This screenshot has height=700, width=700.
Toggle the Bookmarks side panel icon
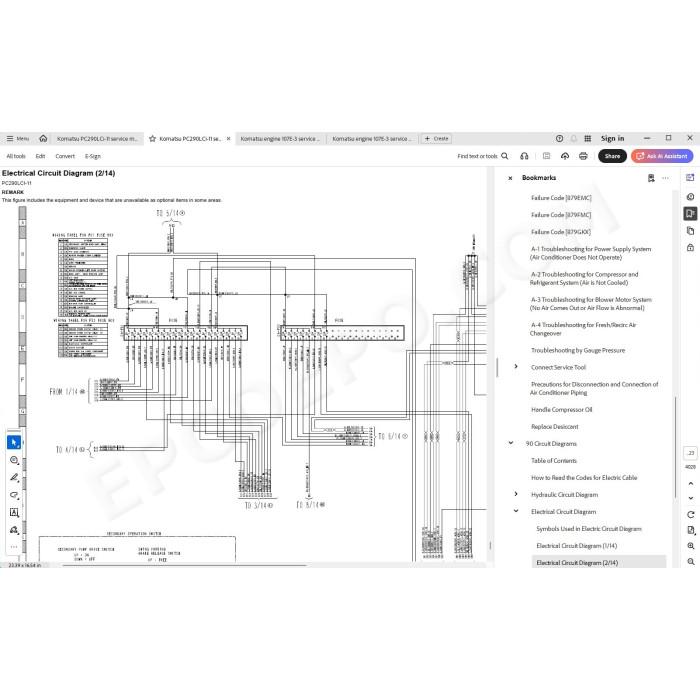(690, 214)
